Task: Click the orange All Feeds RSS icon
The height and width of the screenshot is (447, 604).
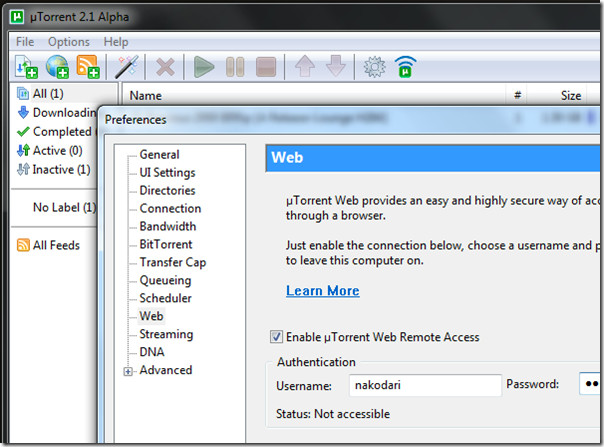Action: point(23,245)
